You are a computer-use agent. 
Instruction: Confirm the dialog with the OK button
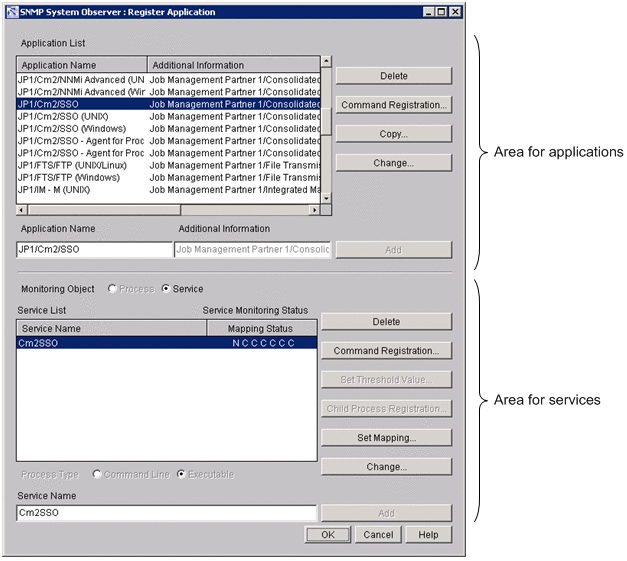tap(328, 535)
